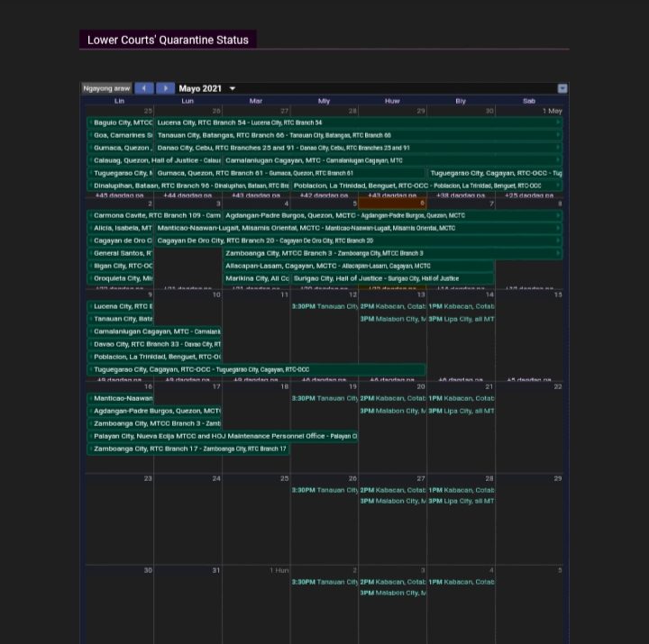The image size is (649, 644).
Task: Expand '+45 dagdag pa' under April 25
Action: point(119,195)
